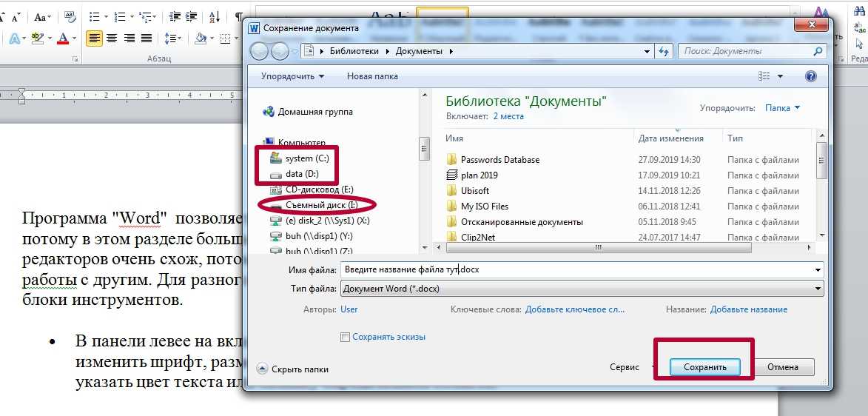Expand address bar history dropdown
The image size is (868, 416).
point(647,52)
